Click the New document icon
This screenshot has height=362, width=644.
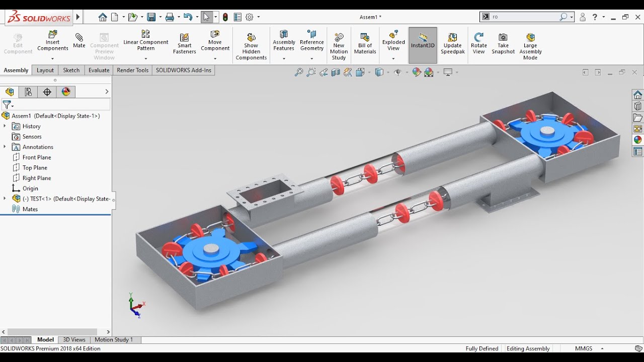tap(115, 17)
